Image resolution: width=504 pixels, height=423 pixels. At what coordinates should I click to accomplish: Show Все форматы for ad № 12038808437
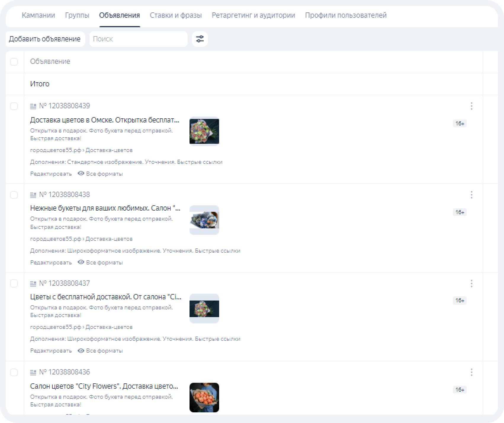[100, 351]
